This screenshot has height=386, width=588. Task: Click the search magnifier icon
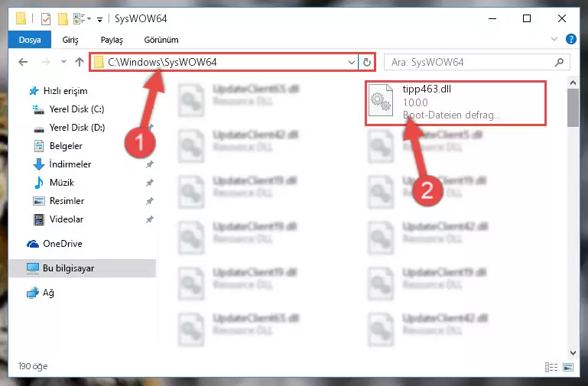tap(559, 62)
